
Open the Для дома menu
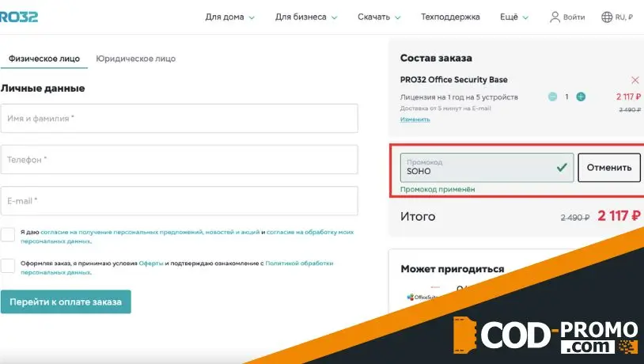pos(229,17)
